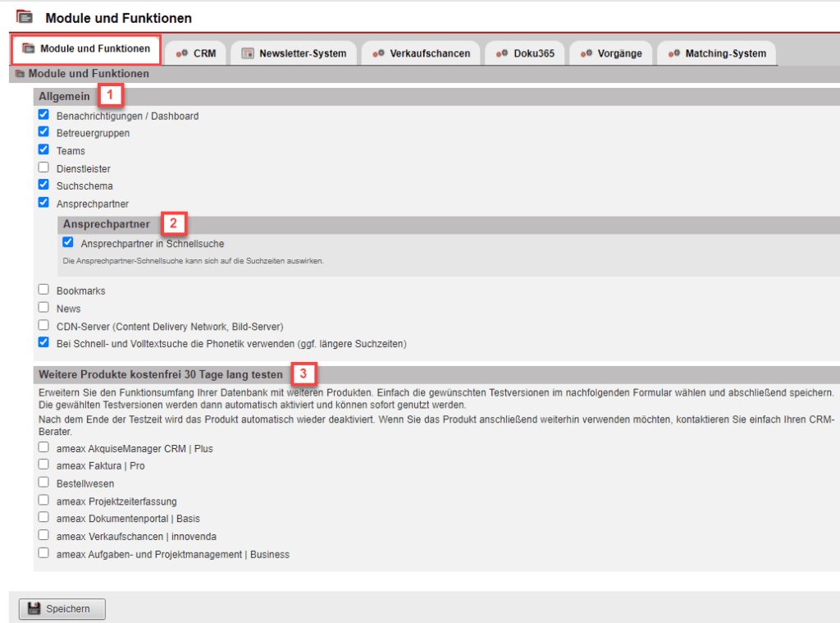Click the floppy disk save icon
Viewport: 840px width, 623px height.
(33, 608)
